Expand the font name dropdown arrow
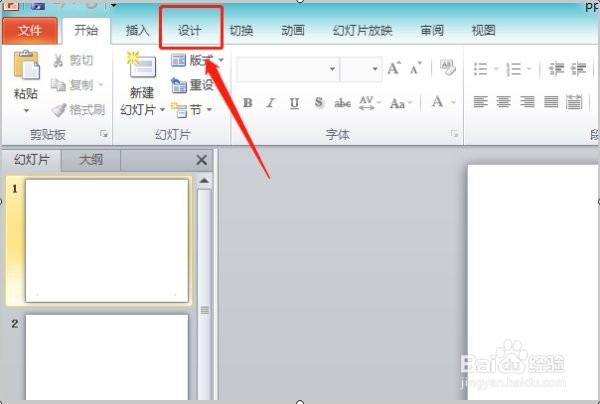The width and height of the screenshot is (600, 404). click(x=333, y=69)
